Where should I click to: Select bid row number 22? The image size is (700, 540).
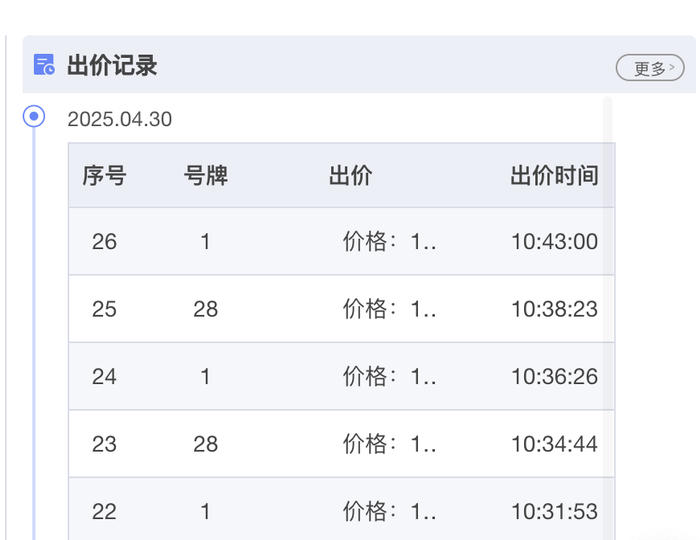point(104,512)
